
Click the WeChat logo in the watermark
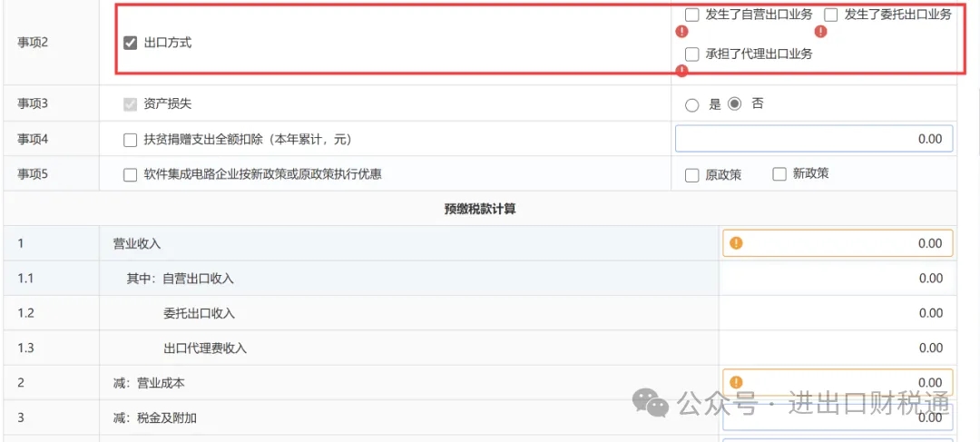coord(651,402)
